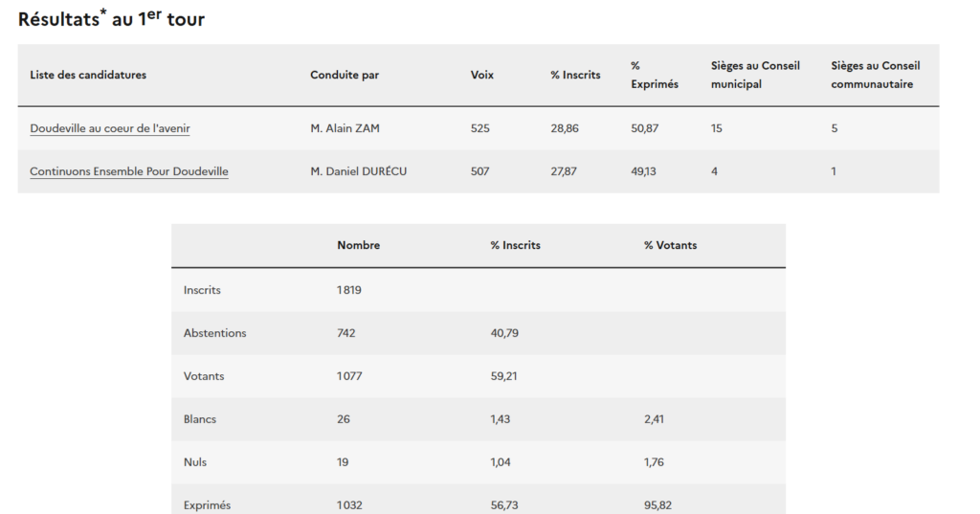Click the "Blancs" row label
This screenshot has width=980, height=514.
coord(200,419)
